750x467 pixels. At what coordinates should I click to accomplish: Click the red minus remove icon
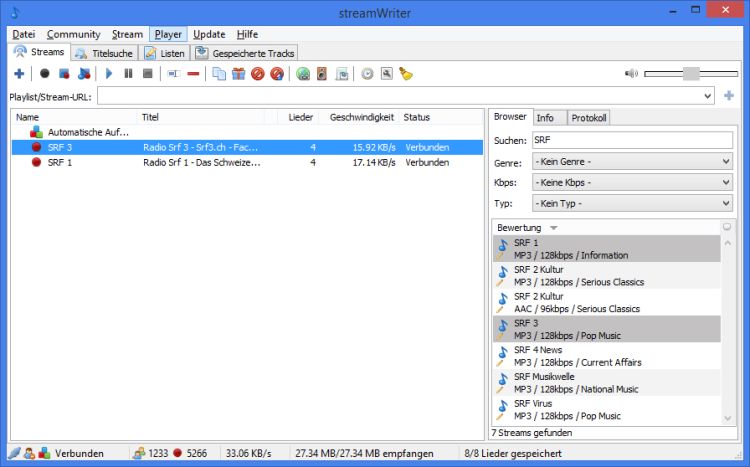(x=193, y=74)
